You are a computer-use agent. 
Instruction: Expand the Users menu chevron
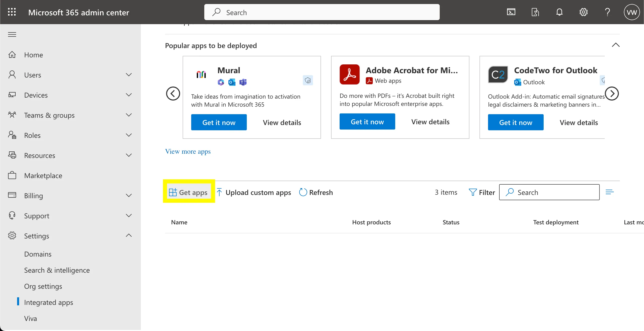click(x=129, y=75)
